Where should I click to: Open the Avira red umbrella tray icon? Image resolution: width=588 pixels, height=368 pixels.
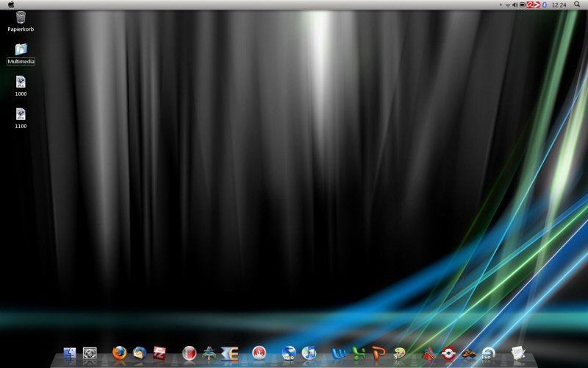(530, 5)
